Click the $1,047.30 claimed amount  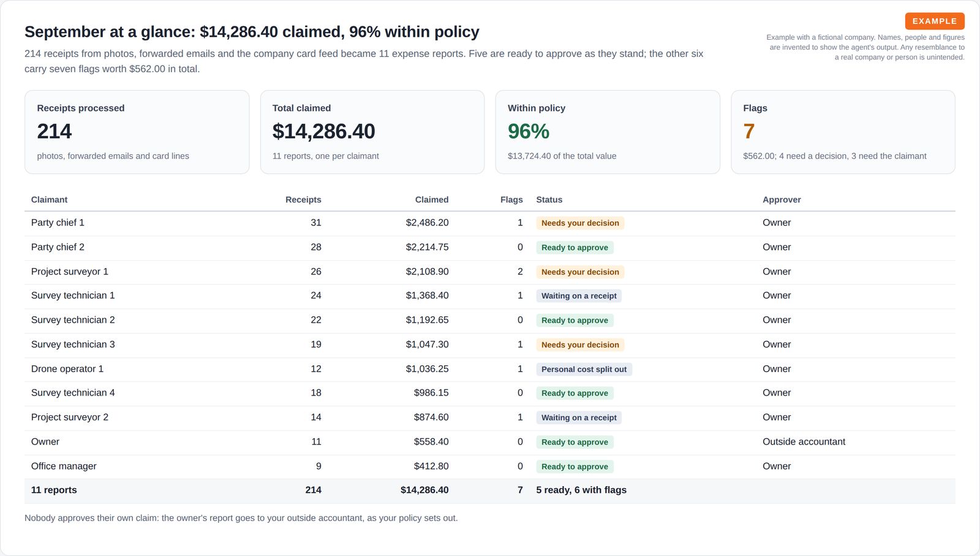pos(427,345)
